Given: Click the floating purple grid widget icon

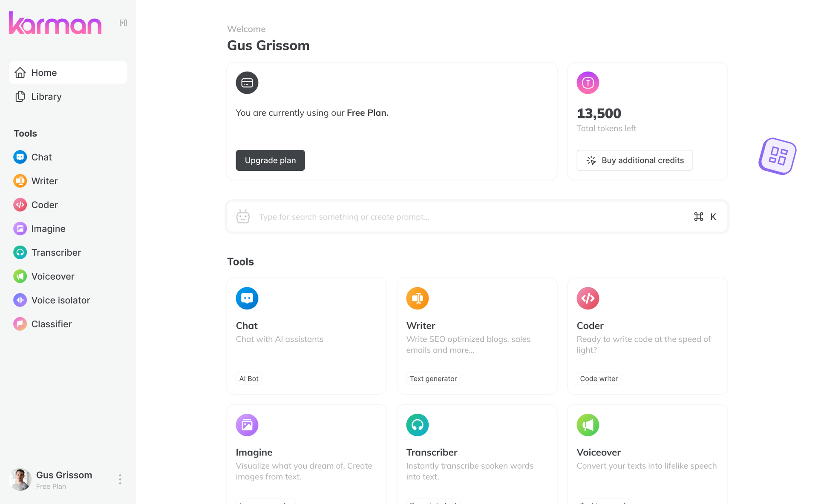Looking at the screenshot, I should (778, 156).
